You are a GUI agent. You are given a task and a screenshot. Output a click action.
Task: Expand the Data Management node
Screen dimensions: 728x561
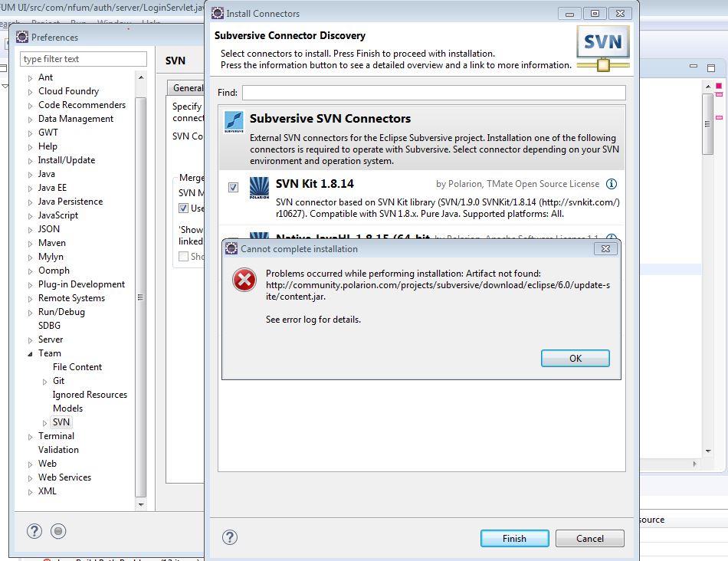click(x=30, y=120)
